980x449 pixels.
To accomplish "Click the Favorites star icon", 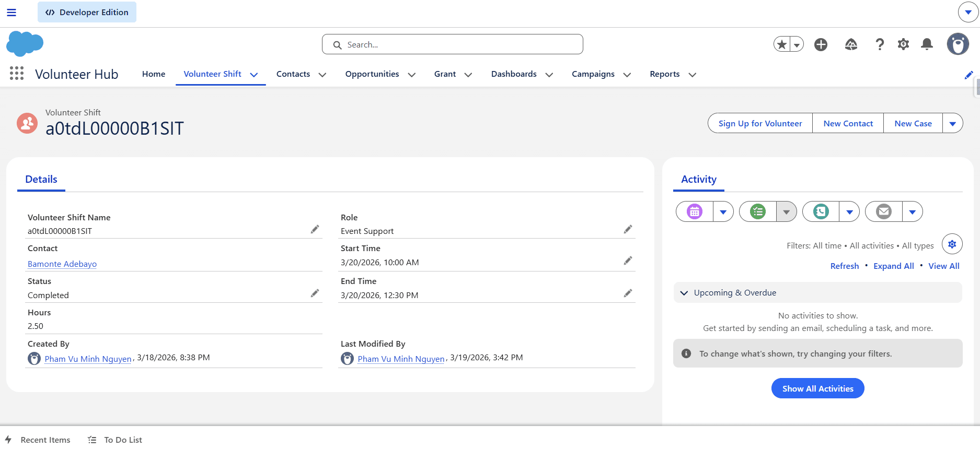I will tap(782, 44).
